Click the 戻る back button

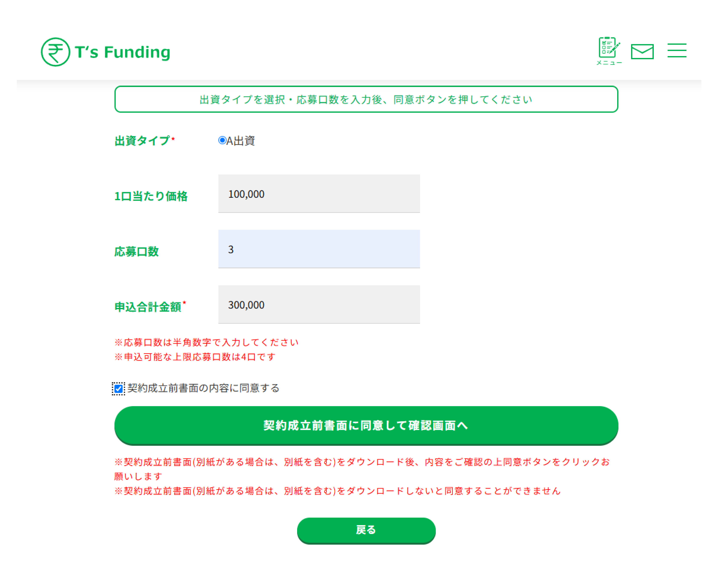click(366, 530)
